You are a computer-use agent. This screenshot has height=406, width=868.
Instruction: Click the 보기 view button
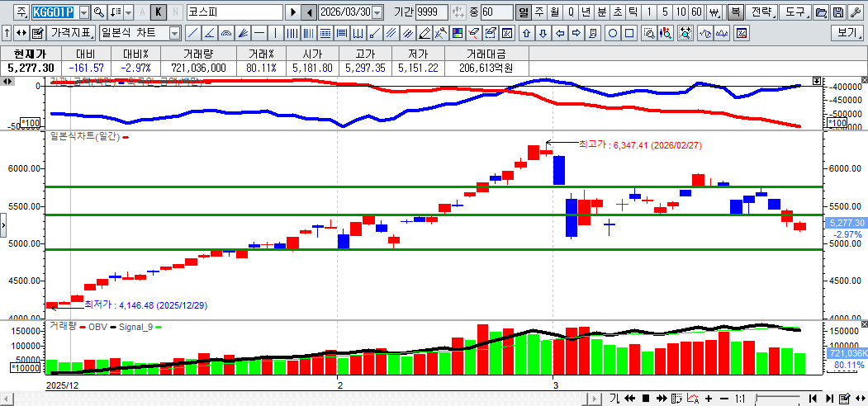point(847,33)
